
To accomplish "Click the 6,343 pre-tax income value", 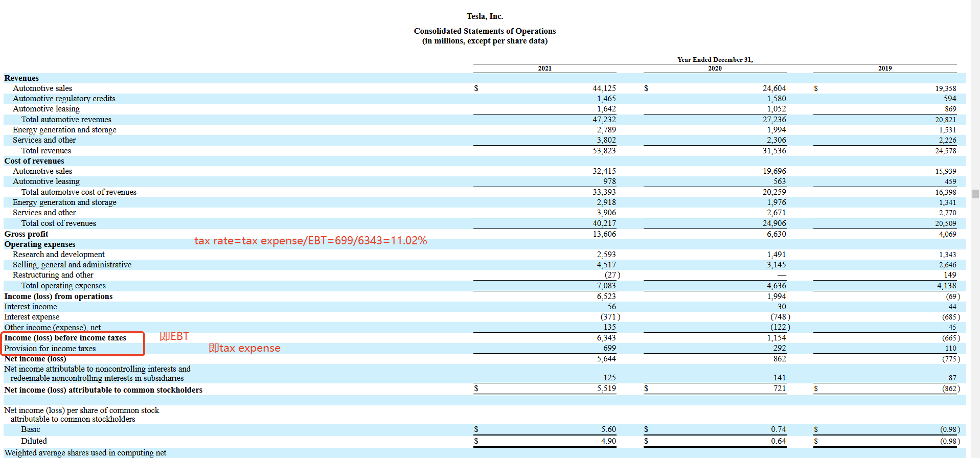I will pos(606,338).
